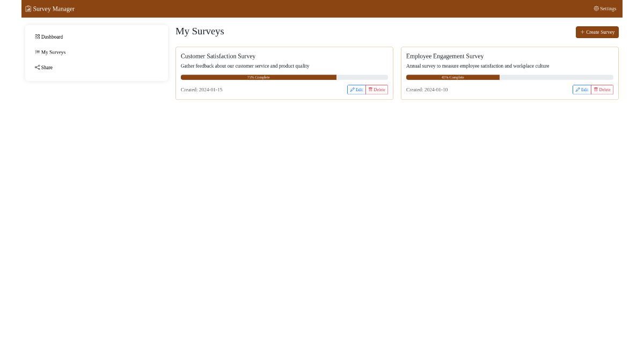This screenshot has height=338, width=644.
Task: Select the Customer Satisfaction Survey card title
Action: point(218,56)
